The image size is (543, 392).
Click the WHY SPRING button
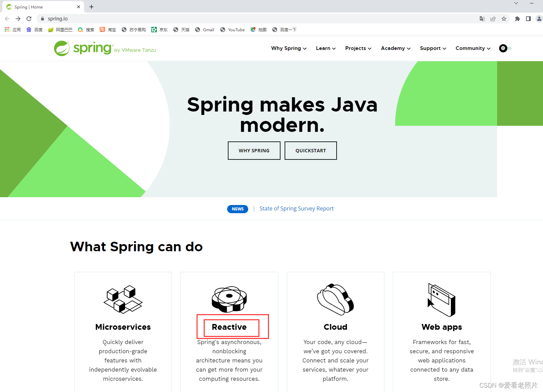point(254,151)
